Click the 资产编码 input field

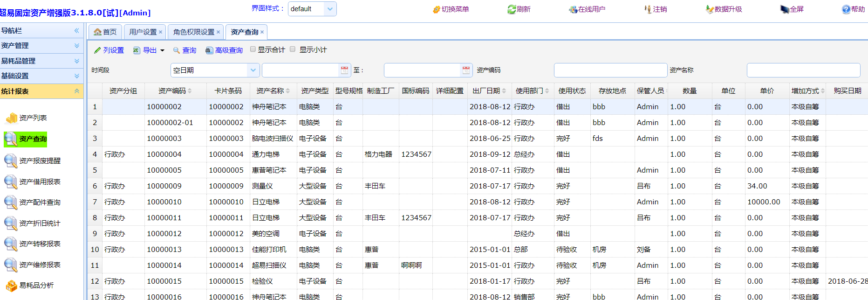(x=610, y=70)
